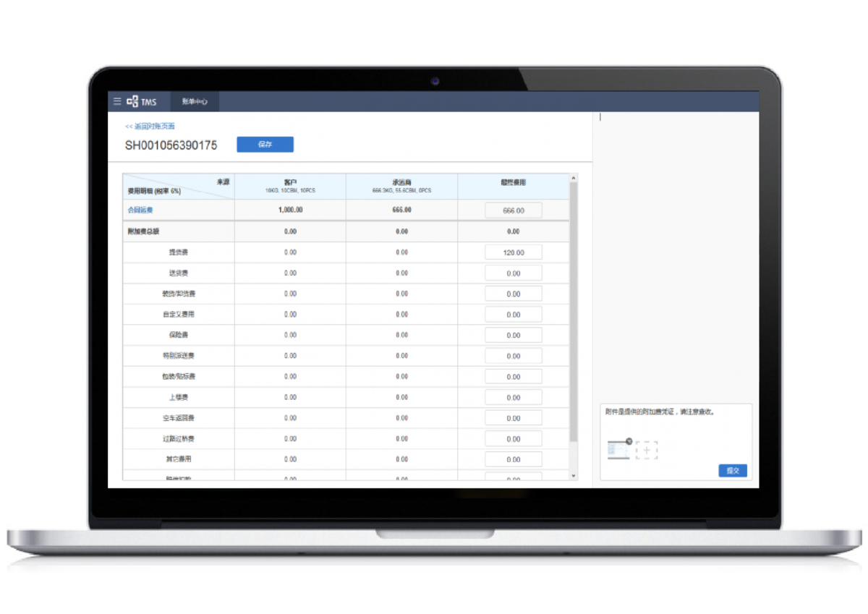
Task: Remove the uploaded attachment via its X badge
Action: [629, 441]
